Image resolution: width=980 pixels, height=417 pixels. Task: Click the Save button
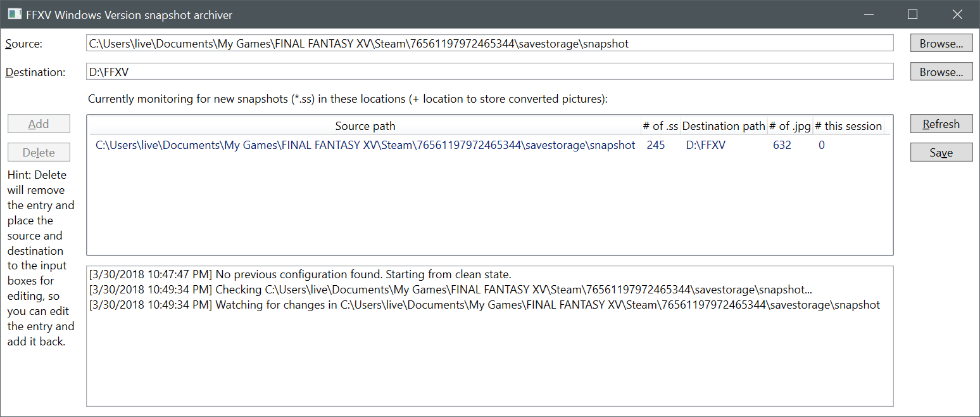pos(941,152)
